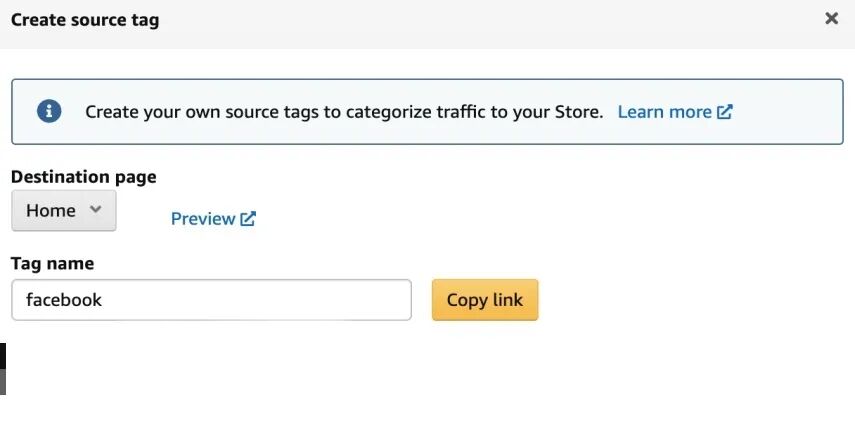Viewport: 855px width, 421px height.
Task: Click the Create source tag title
Action: [x=85, y=19]
